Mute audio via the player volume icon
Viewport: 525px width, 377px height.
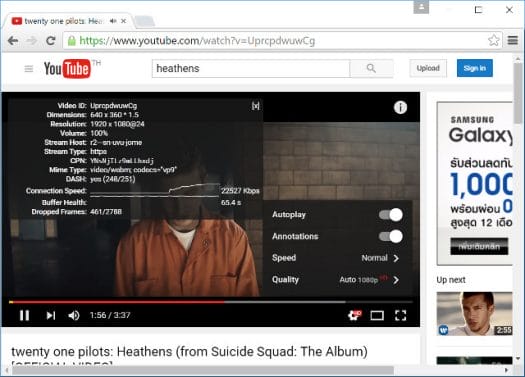click(74, 315)
